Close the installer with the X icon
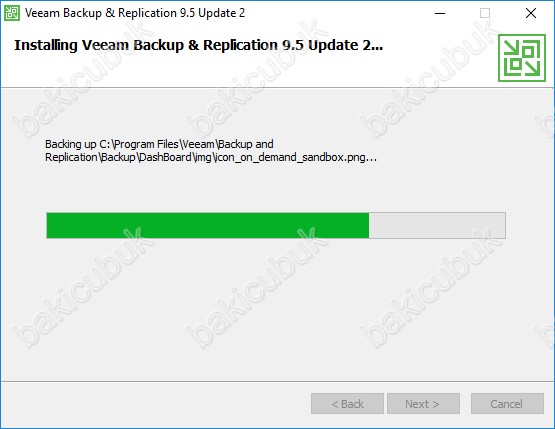555x429 pixels. click(531, 13)
